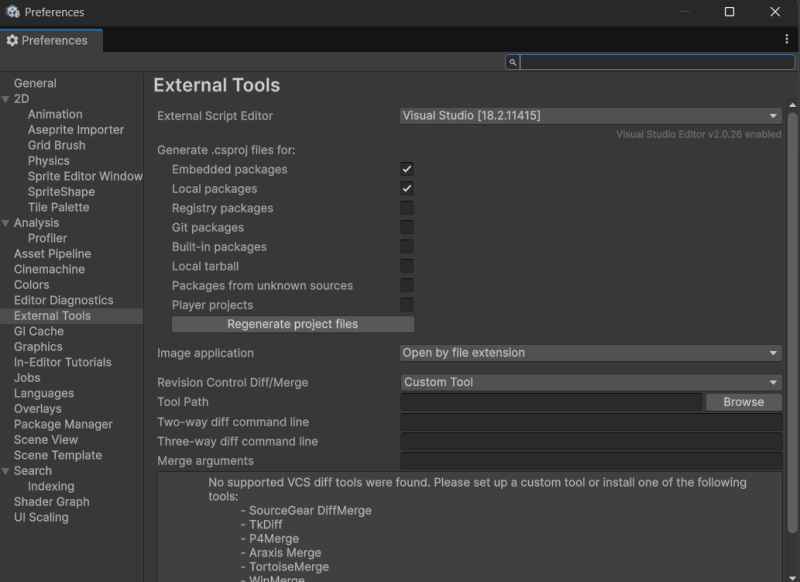Click Two-way diff command line field
Image resolution: width=800 pixels, height=582 pixels.
coord(591,422)
